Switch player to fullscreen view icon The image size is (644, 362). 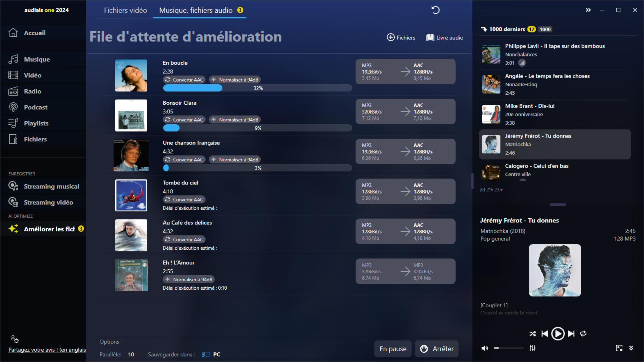[x=619, y=348]
